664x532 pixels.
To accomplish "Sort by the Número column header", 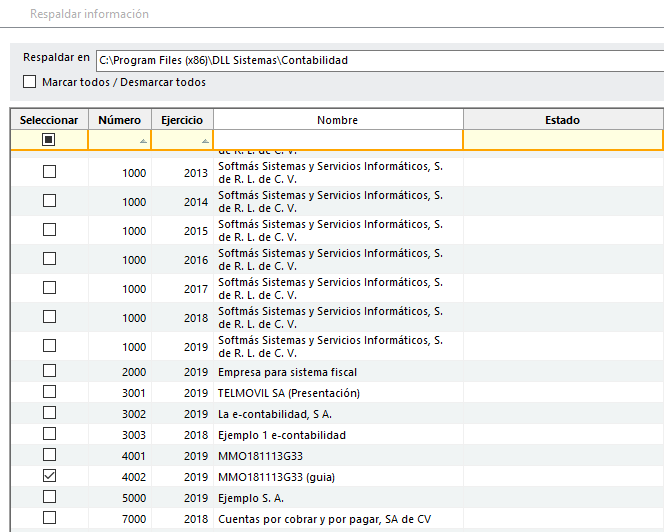I will (119, 120).
